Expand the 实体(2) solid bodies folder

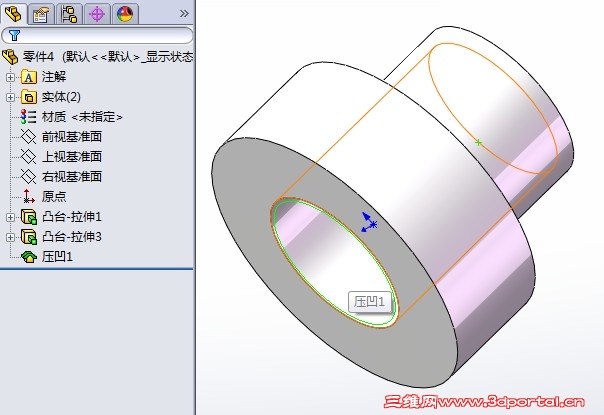10,97
